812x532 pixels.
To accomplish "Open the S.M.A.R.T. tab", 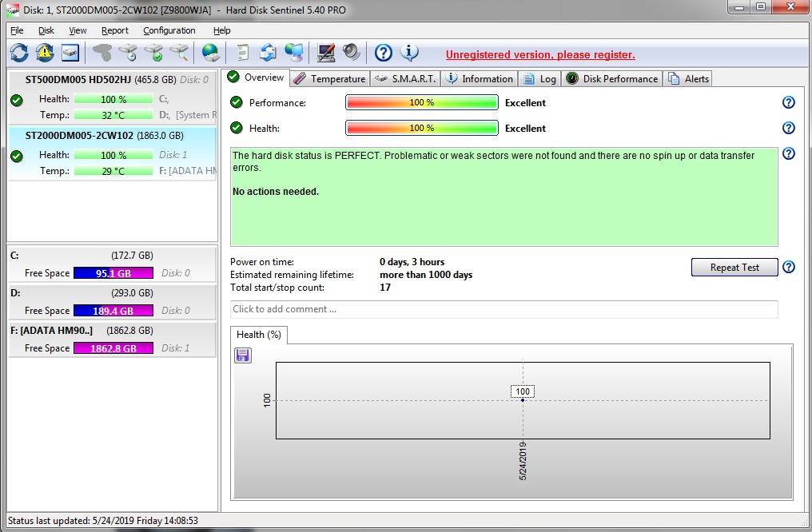I will (x=405, y=78).
